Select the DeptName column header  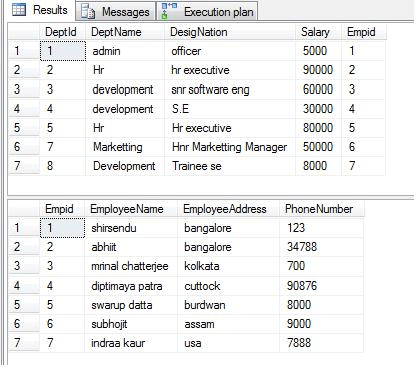tap(125, 32)
